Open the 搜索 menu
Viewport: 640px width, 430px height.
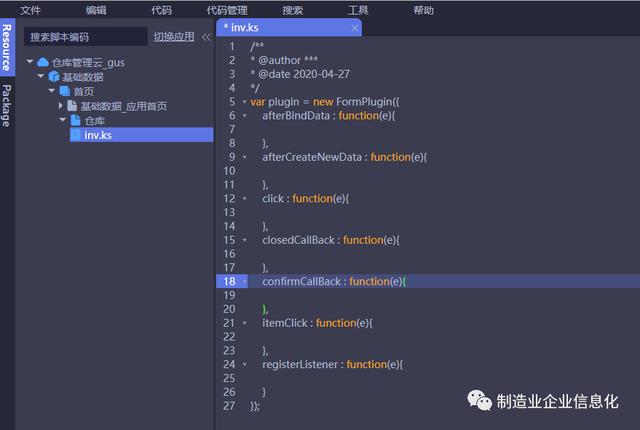[x=293, y=10]
